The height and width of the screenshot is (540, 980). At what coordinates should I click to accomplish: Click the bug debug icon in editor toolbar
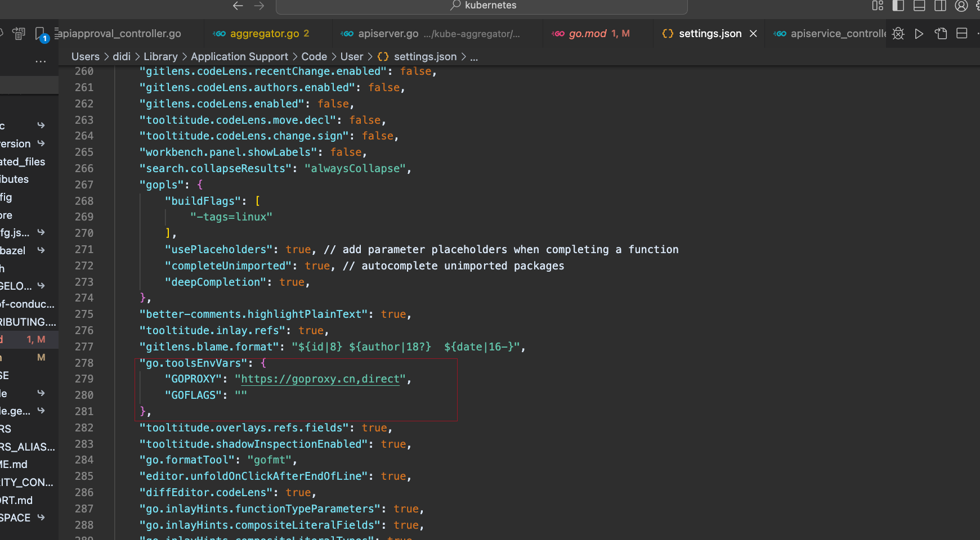pos(898,34)
